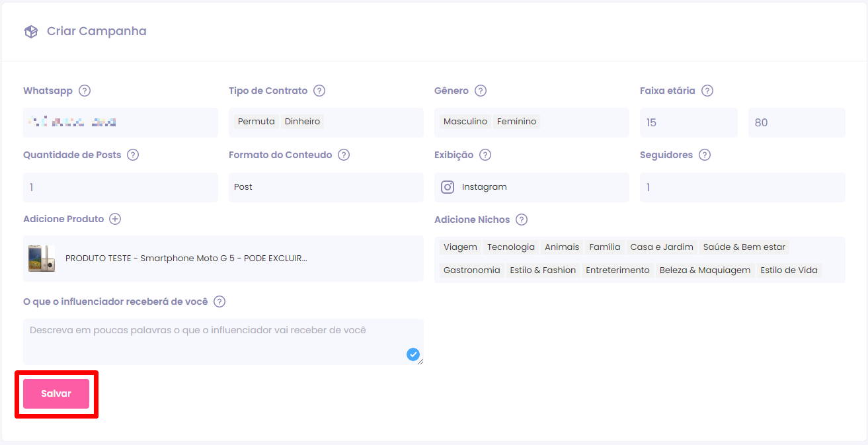Image resolution: width=868 pixels, height=445 pixels.
Task: Click the Quantidade de Posts input field
Action: click(x=120, y=187)
